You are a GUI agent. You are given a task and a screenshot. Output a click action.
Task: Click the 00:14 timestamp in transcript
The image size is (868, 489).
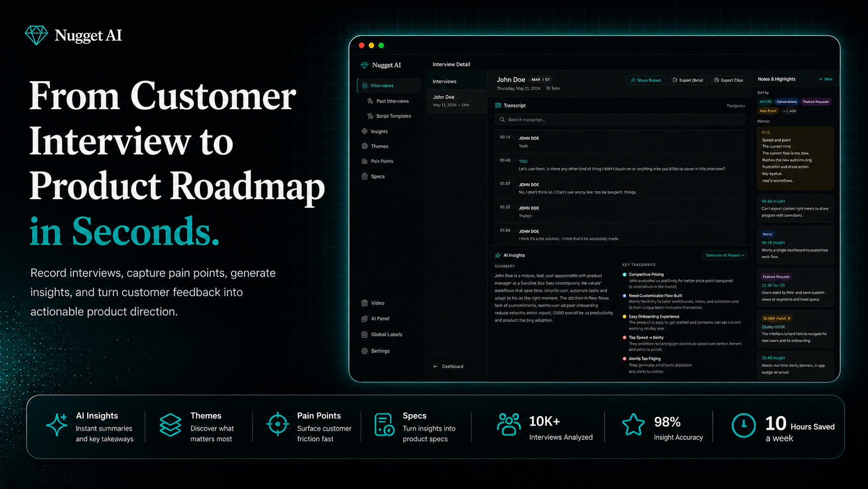505,137
